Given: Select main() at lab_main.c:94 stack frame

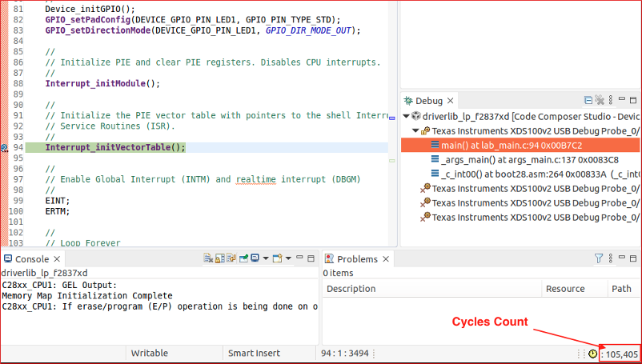Looking at the screenshot, I should coord(520,145).
